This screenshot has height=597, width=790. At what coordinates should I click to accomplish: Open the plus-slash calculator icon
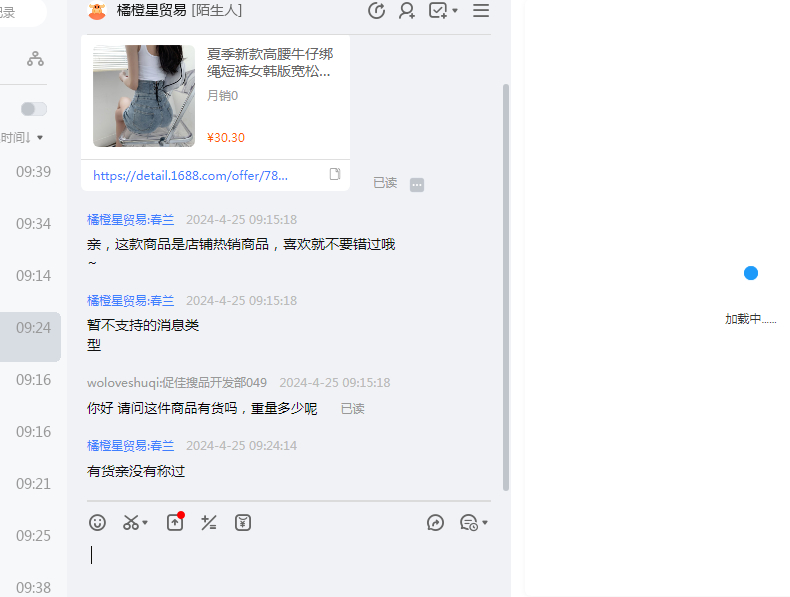click(209, 522)
